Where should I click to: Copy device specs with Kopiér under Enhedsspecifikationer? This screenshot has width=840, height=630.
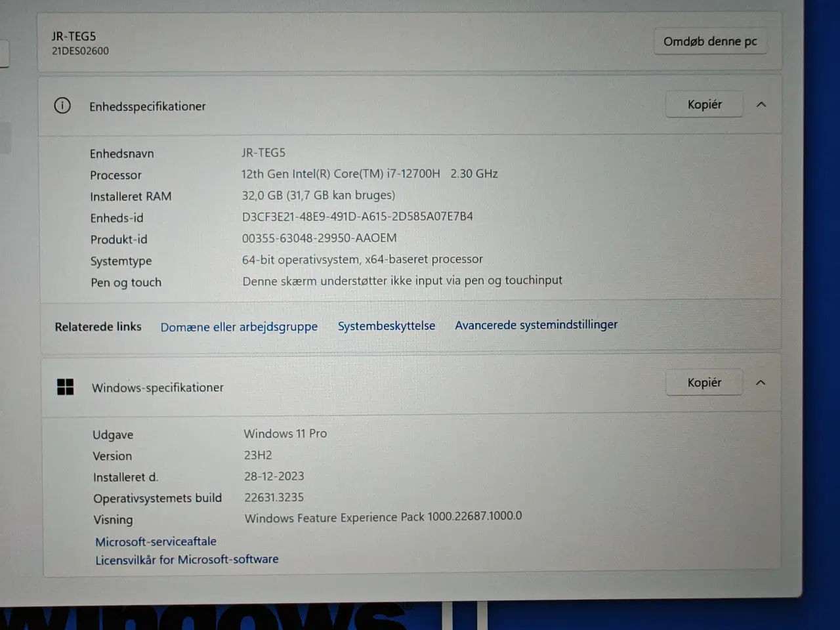coord(704,104)
